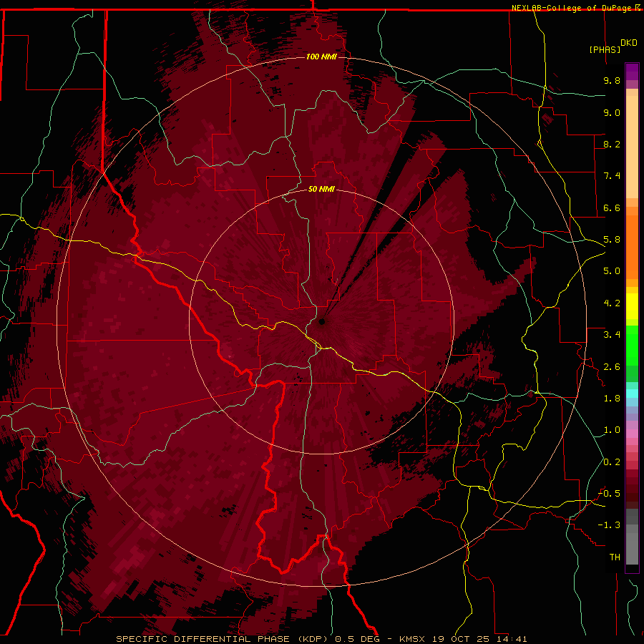The height and width of the screenshot is (644, 644).
Task: Click the -0.5 value on color scale
Action: [x=610, y=494]
